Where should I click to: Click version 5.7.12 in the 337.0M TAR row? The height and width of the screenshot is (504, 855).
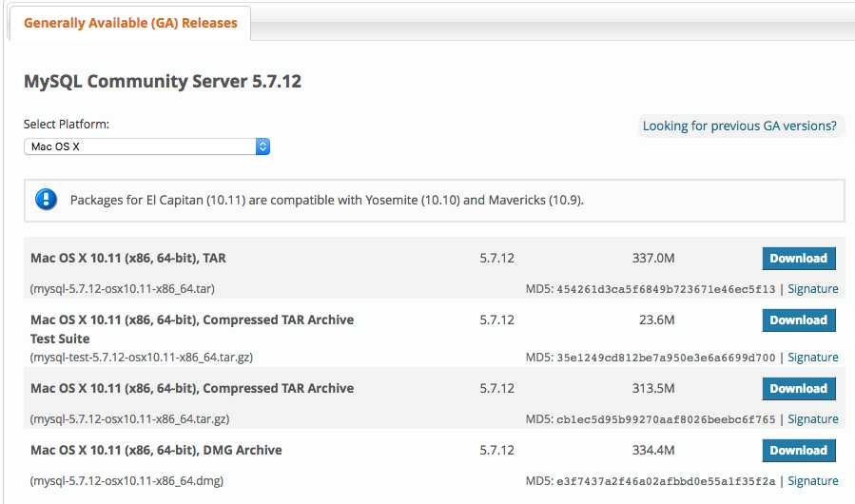(496, 258)
